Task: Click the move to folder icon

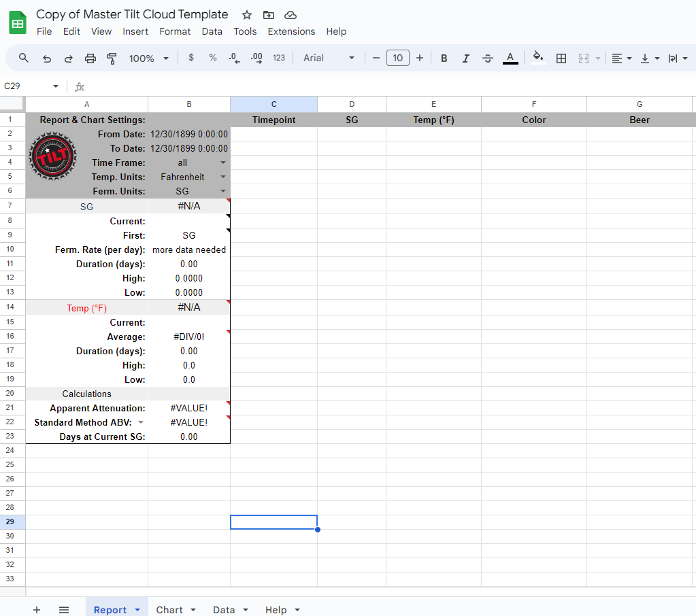Action: 269,15
